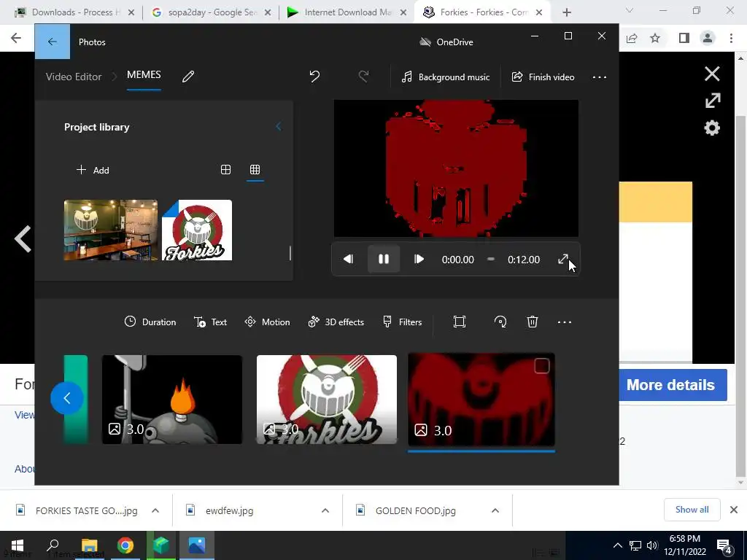Image resolution: width=747 pixels, height=560 pixels.
Task: Open File Explorer from taskbar
Action: 90,545
